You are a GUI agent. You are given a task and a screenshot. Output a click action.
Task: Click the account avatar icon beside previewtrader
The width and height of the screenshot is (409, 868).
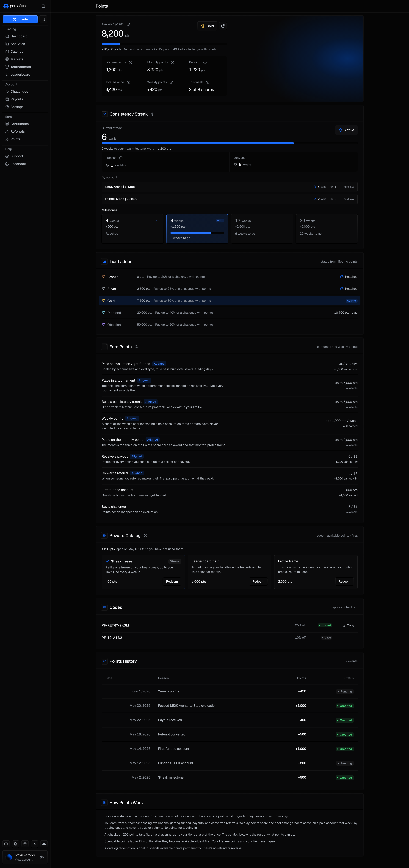42,857
